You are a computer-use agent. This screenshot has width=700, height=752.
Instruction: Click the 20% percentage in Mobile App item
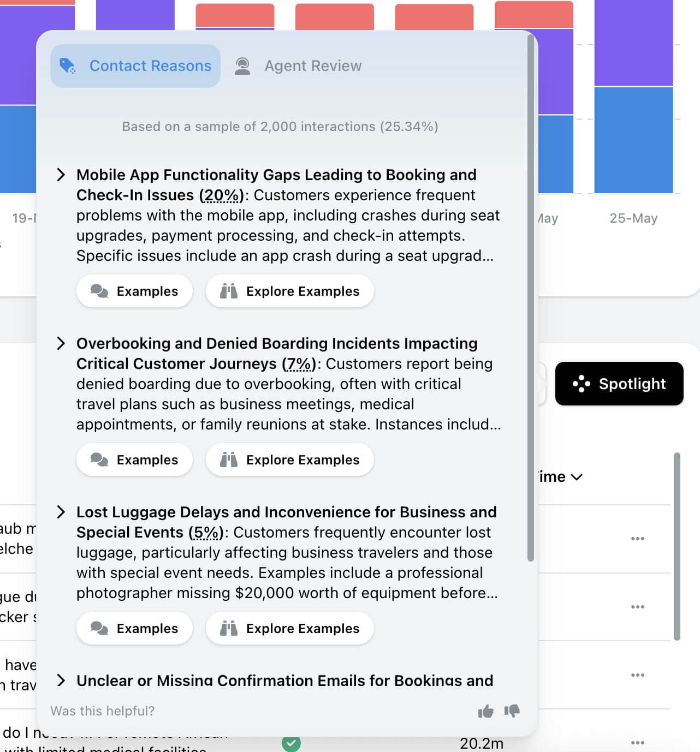point(221,195)
